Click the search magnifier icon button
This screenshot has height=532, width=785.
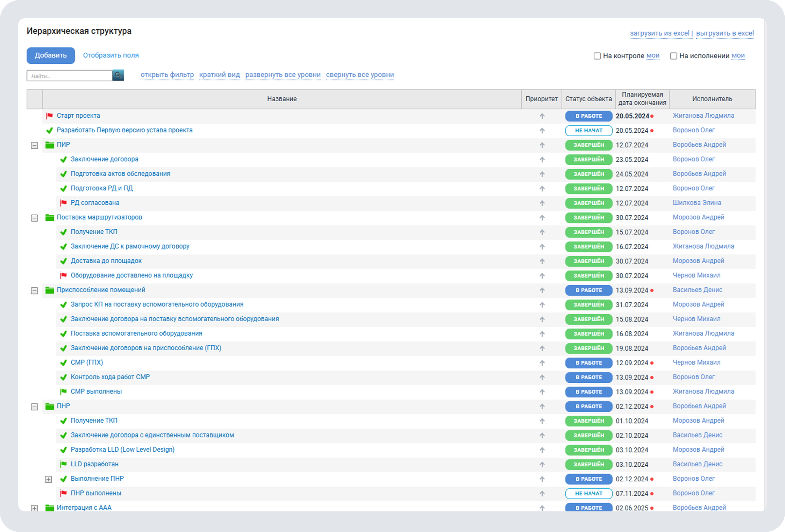(118, 75)
